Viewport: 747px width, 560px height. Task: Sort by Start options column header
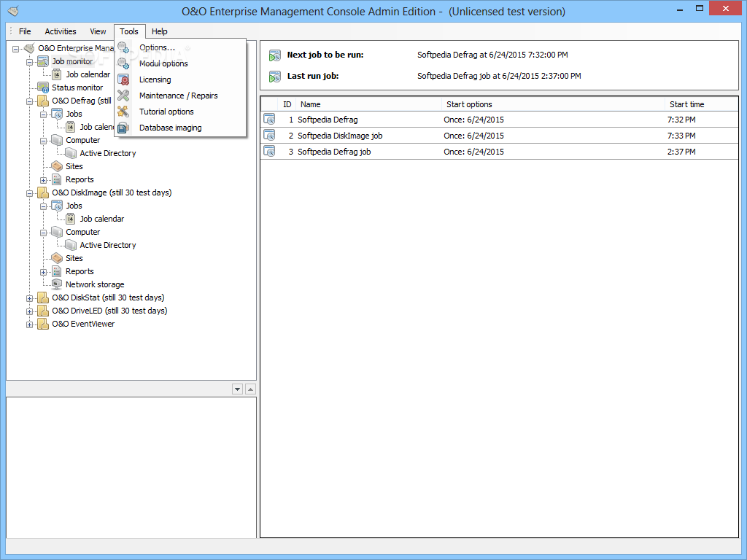point(553,104)
